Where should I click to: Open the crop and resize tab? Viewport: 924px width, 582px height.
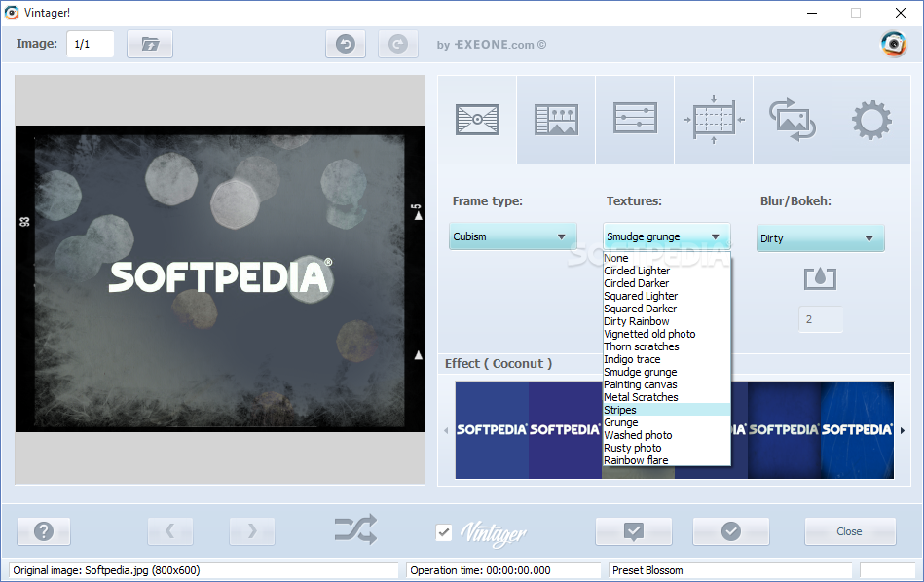click(x=714, y=120)
